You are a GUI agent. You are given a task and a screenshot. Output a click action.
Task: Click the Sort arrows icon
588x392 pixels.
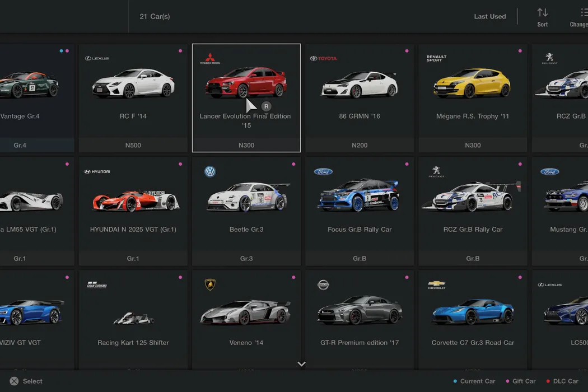pos(542,12)
